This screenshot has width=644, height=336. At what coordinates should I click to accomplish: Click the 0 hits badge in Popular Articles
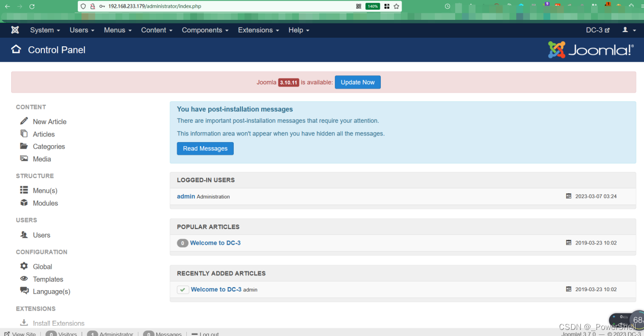(182, 243)
